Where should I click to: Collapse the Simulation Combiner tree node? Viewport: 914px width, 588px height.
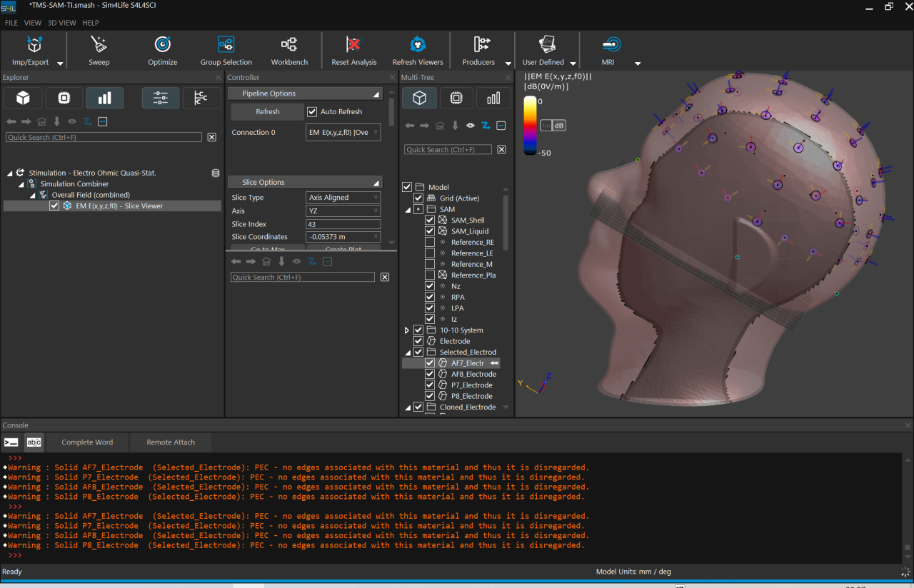21,184
